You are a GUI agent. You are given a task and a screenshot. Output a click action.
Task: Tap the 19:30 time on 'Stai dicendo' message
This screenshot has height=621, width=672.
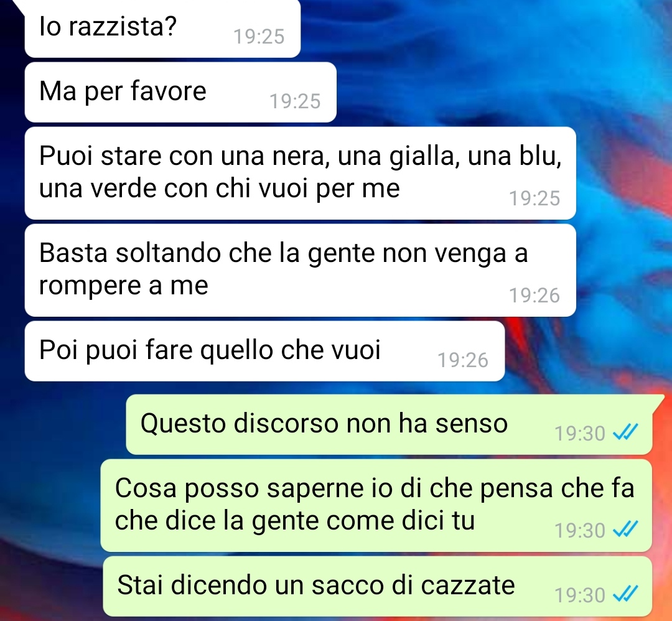pos(580,595)
